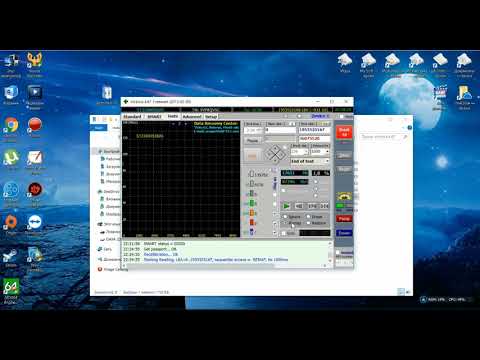Viewport: 480px width, 360px height.
Task: Open the white notepad icon with red pencil
Action: [35, 158]
